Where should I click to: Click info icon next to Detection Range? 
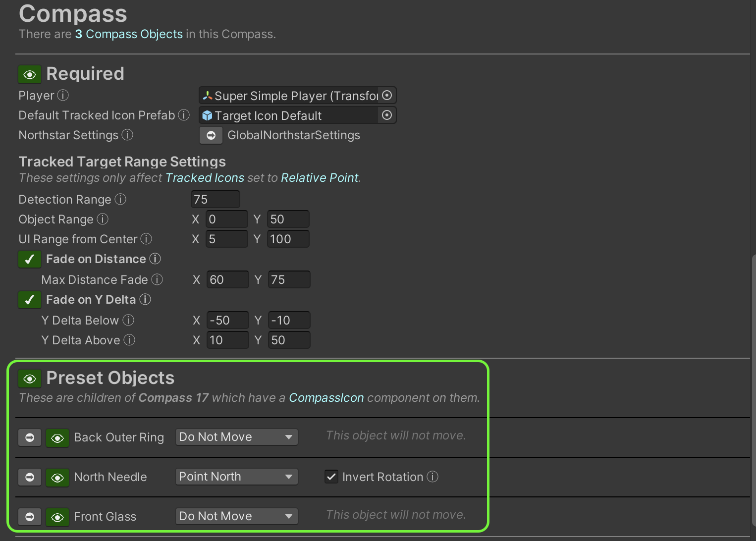pos(120,199)
